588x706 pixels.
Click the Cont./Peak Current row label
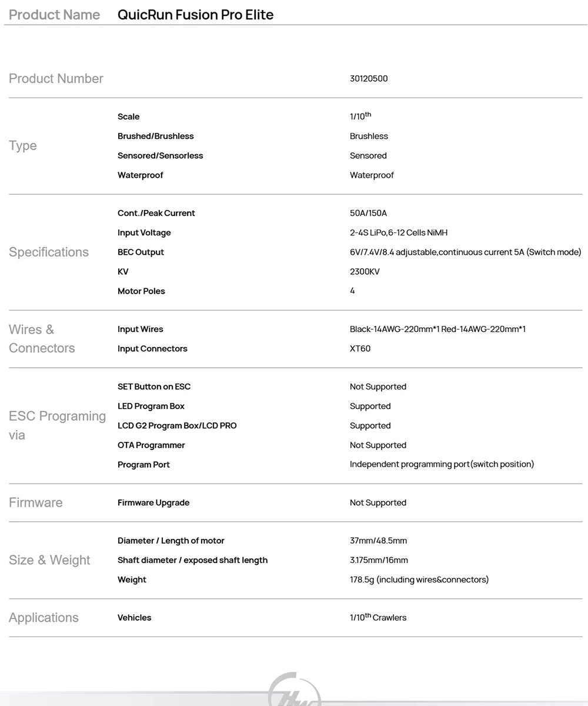[x=156, y=213]
